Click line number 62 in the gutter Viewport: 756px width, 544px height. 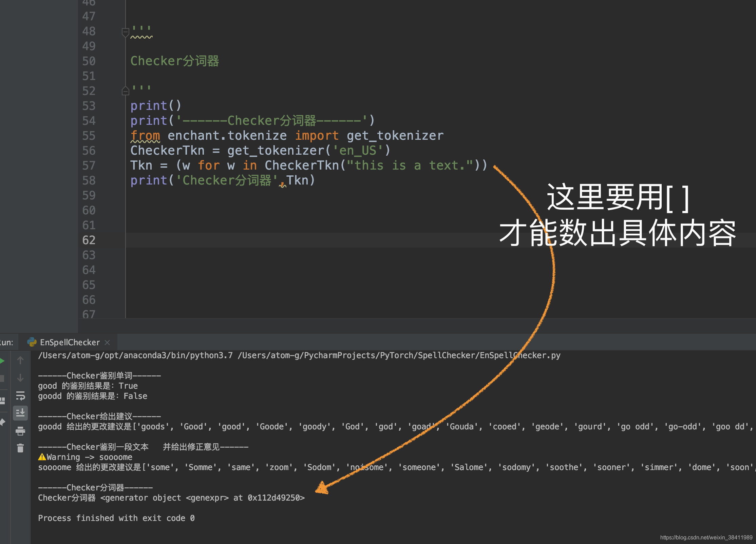coord(89,240)
